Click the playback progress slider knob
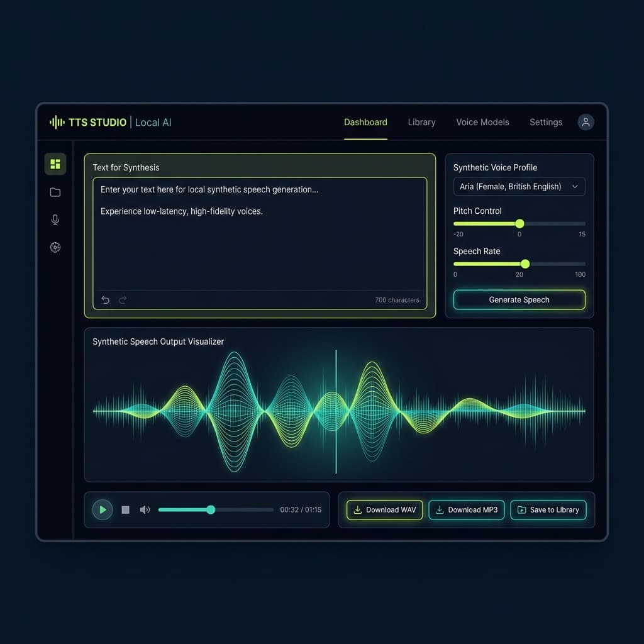The height and width of the screenshot is (644, 644). [211, 509]
